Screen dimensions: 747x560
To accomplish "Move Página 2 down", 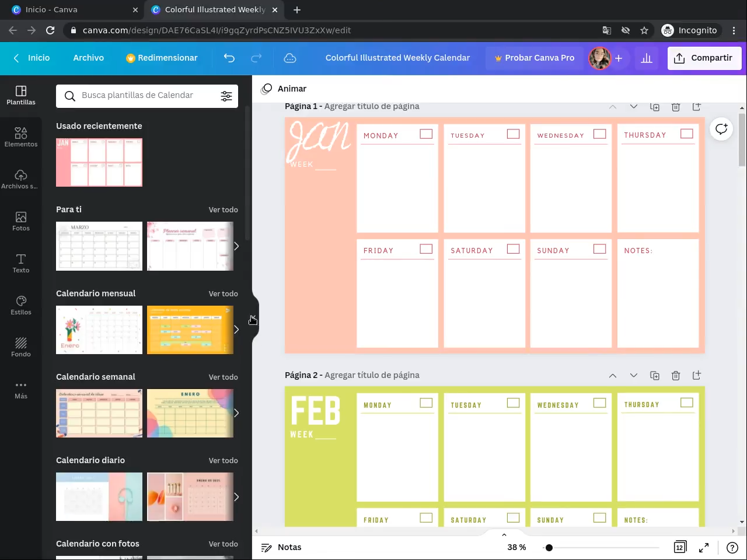I will tap(634, 376).
